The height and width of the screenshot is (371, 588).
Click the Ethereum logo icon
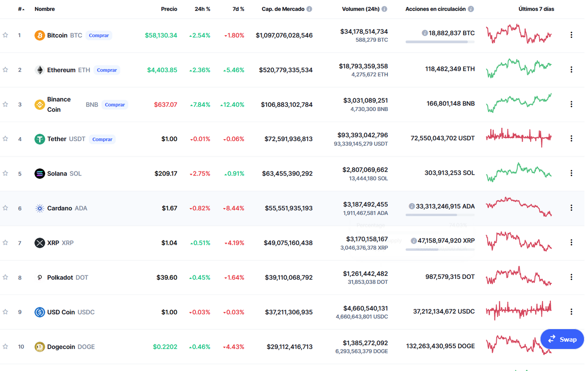pos(40,70)
